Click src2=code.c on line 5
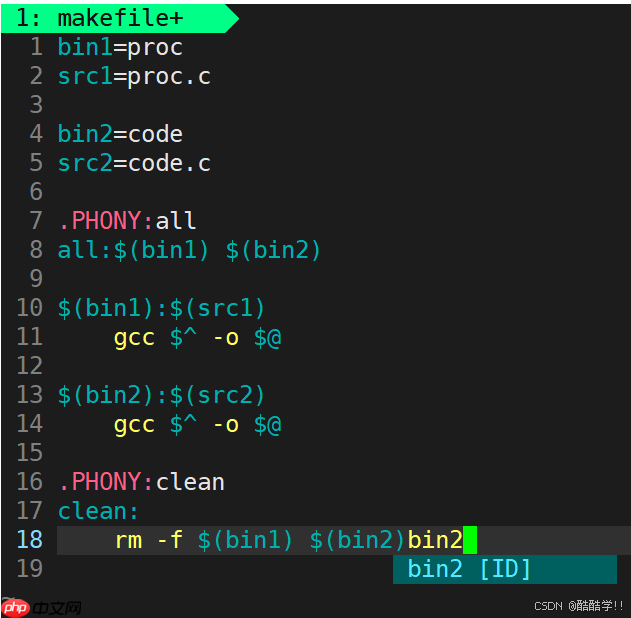The image size is (631, 618). 134,163
